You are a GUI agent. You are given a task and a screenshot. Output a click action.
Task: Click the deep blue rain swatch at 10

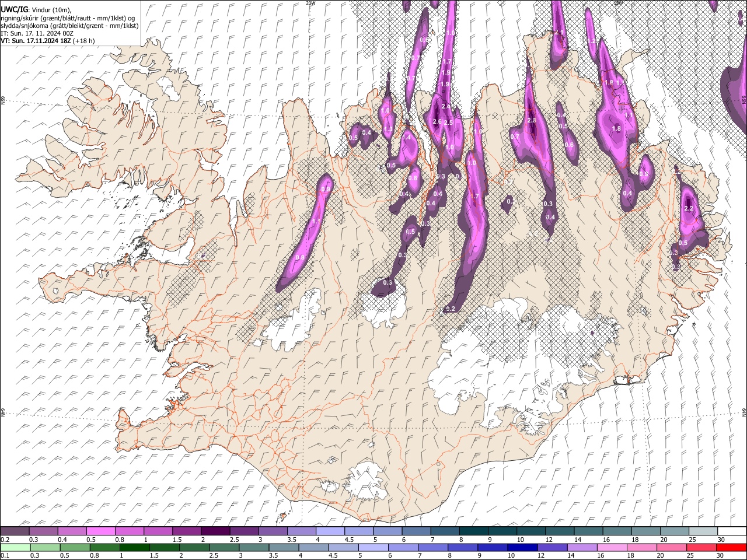[523, 547]
